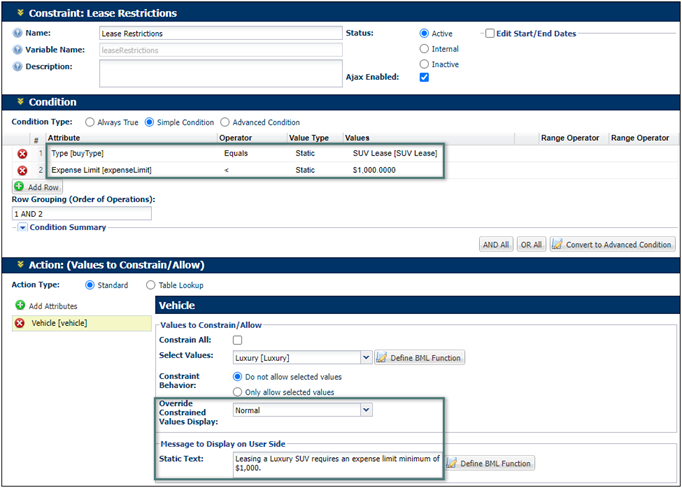
Task: Collapse the Condition section header icon
Action: point(20,101)
